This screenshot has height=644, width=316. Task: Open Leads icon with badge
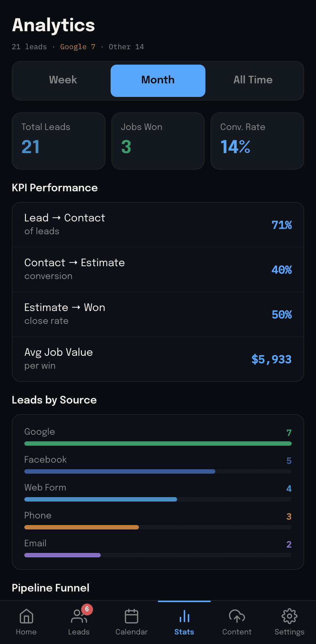[x=79, y=616]
